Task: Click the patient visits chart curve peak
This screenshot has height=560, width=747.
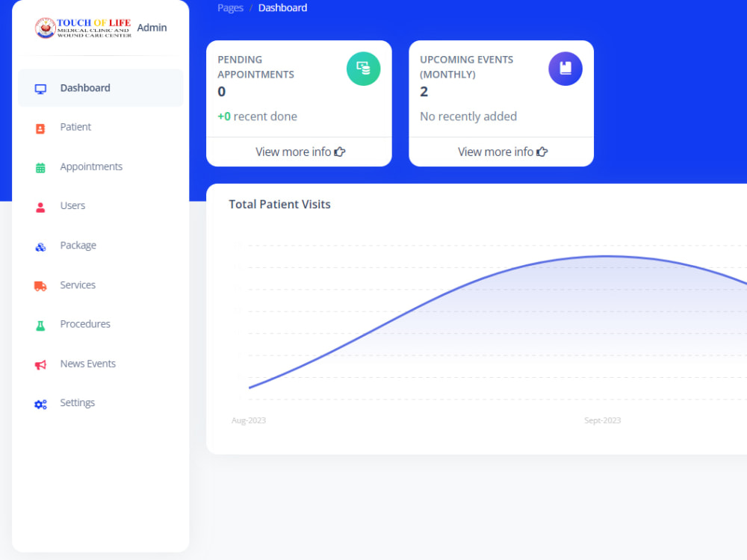Action: pyautogui.click(x=604, y=257)
